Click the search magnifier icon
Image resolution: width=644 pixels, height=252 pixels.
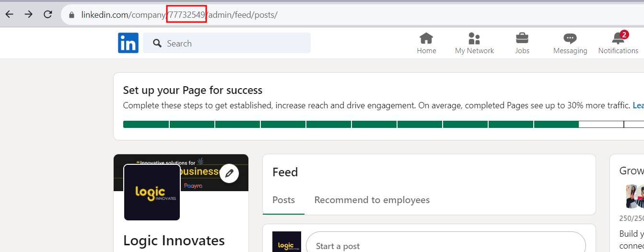tap(157, 44)
